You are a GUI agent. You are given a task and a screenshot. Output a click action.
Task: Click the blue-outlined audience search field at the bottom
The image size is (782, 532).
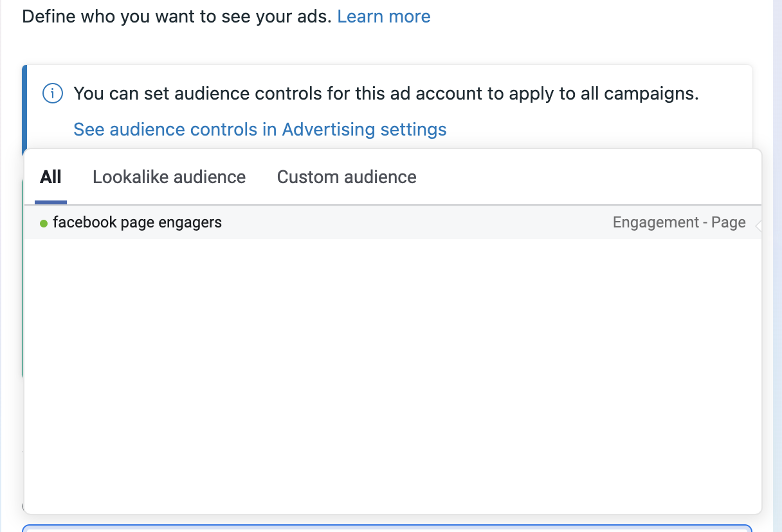pyautogui.click(x=386, y=528)
